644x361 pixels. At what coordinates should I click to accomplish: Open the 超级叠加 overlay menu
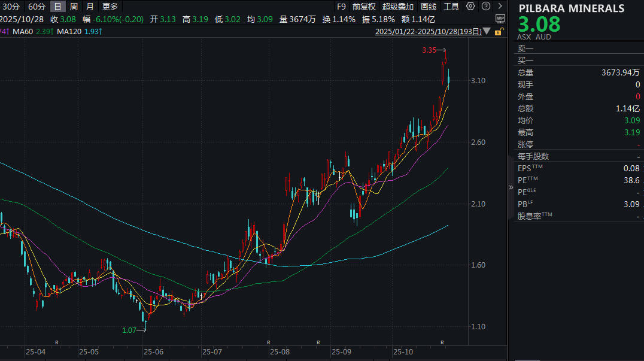coord(398,7)
